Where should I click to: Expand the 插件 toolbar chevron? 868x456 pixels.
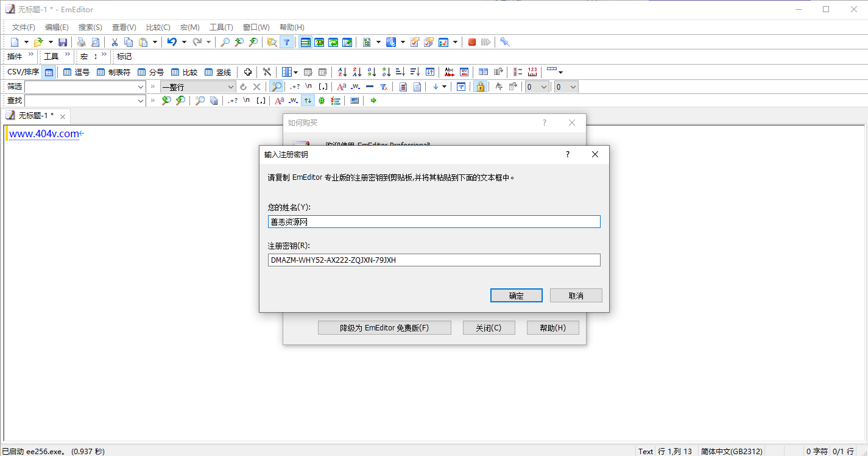31,55
